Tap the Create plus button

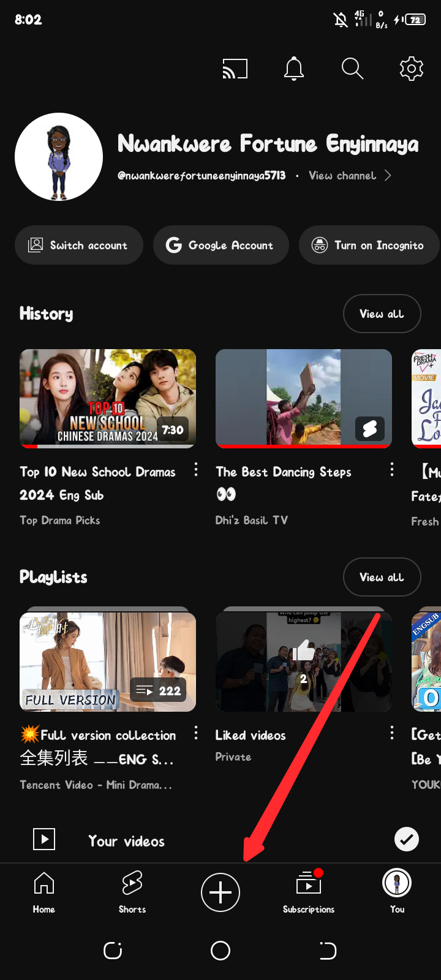(x=221, y=892)
